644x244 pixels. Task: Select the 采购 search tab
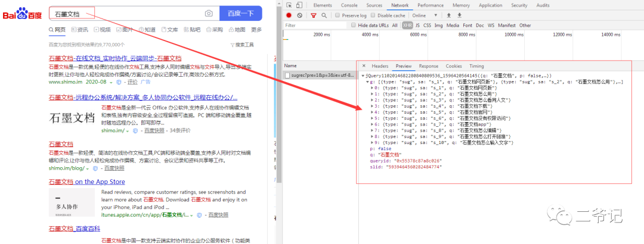[x=215, y=30]
